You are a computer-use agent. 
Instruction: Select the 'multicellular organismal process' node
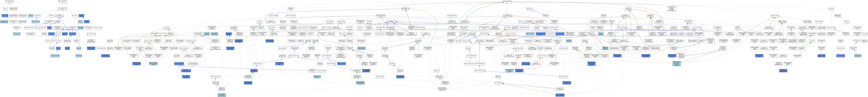click(507, 16)
